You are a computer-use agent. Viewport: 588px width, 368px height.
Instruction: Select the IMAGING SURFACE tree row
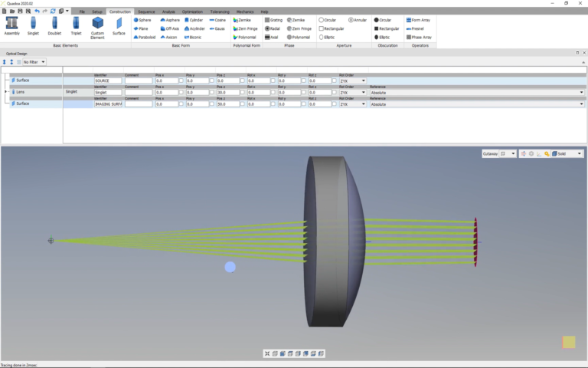(x=36, y=103)
